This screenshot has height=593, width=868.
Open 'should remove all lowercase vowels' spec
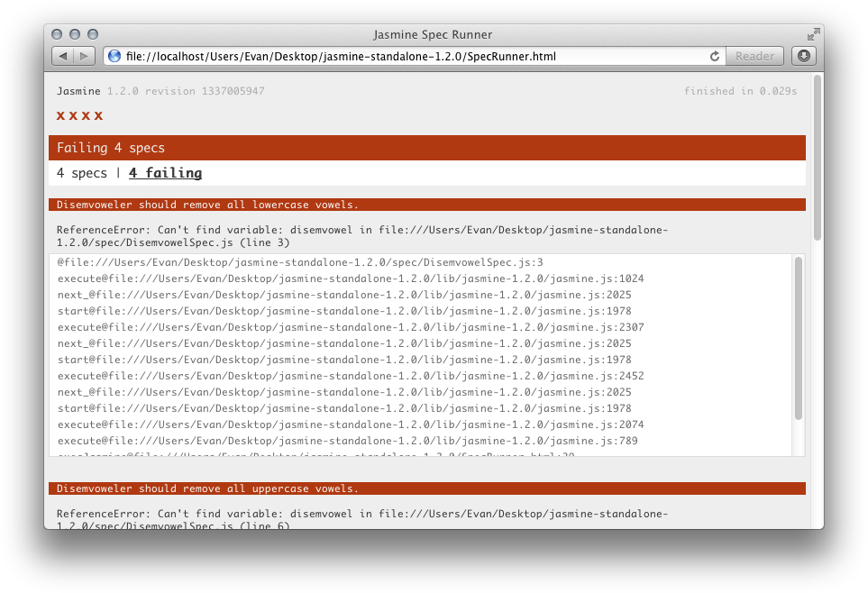(427, 205)
